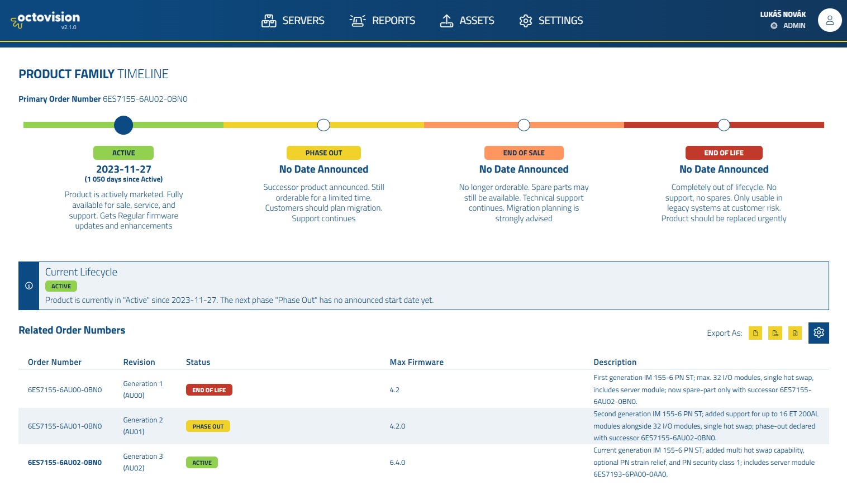This screenshot has height=504, width=847.
Task: Click PHASE OUT status in Generation 2 row
Action: pos(208,426)
